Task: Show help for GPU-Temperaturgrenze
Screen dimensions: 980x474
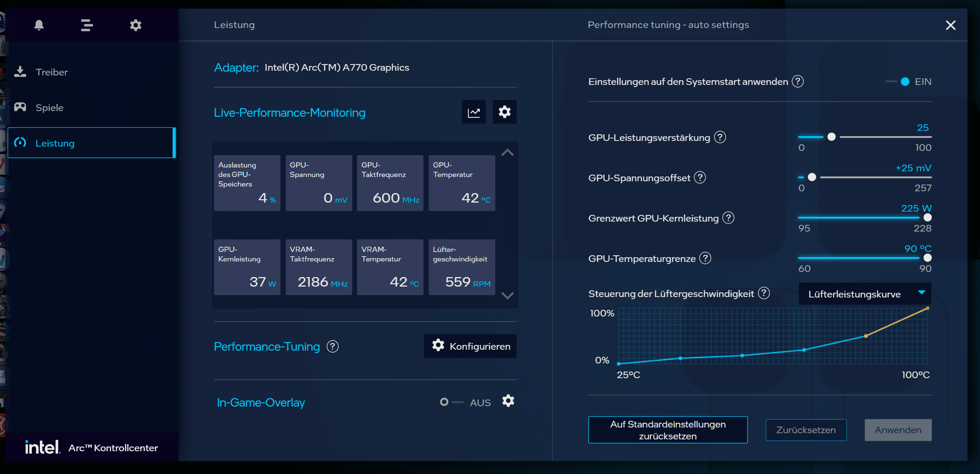Action: pyautogui.click(x=705, y=258)
